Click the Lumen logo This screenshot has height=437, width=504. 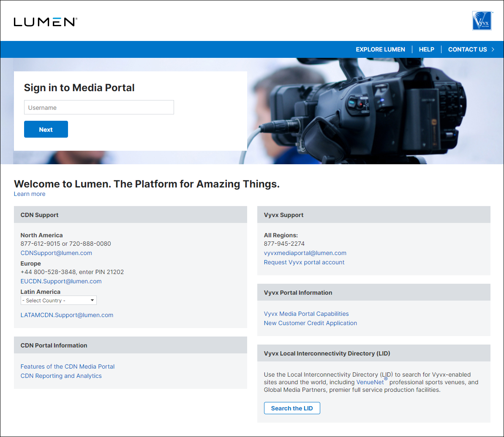pos(46,22)
